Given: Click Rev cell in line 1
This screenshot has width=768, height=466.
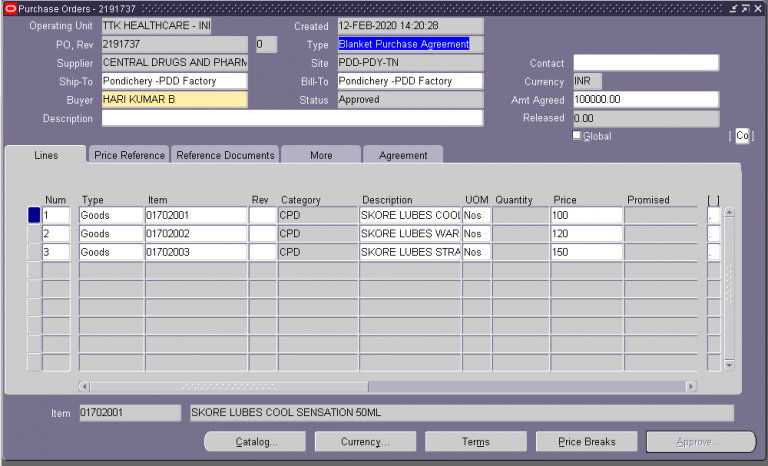Looking at the screenshot, I should point(263,215).
